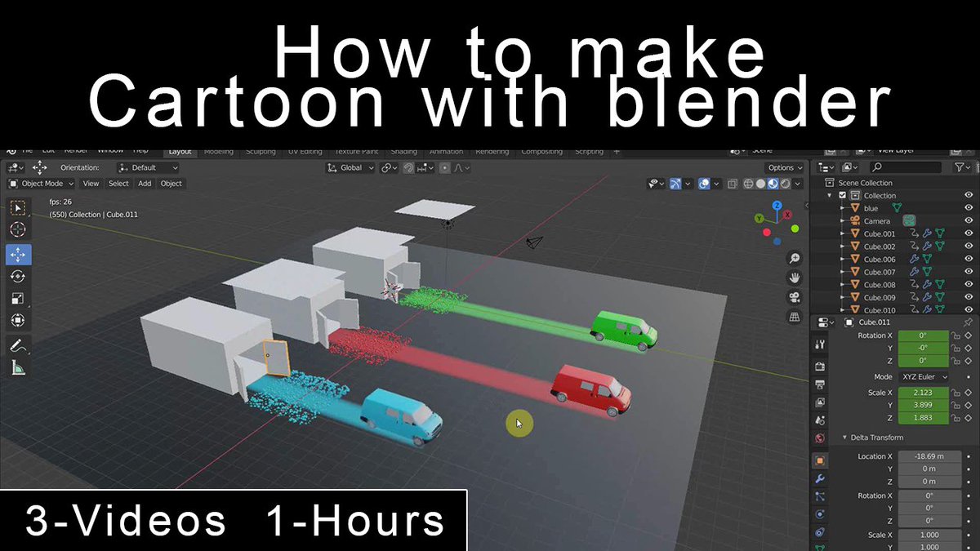Select the Cursor tool

(x=18, y=231)
